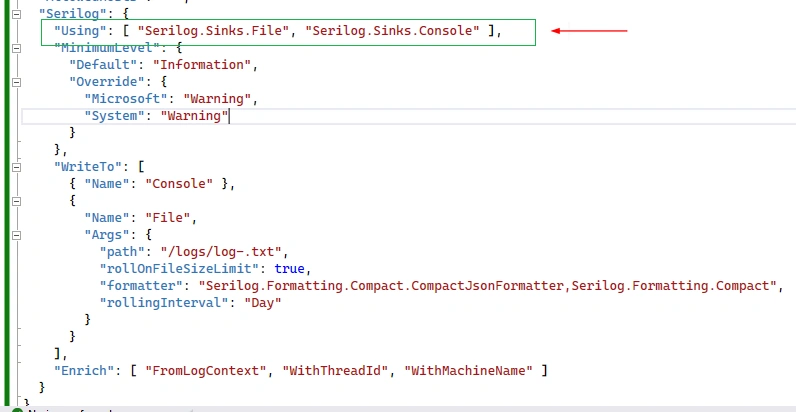Collapse the "WriteTo" array

tap(16, 167)
